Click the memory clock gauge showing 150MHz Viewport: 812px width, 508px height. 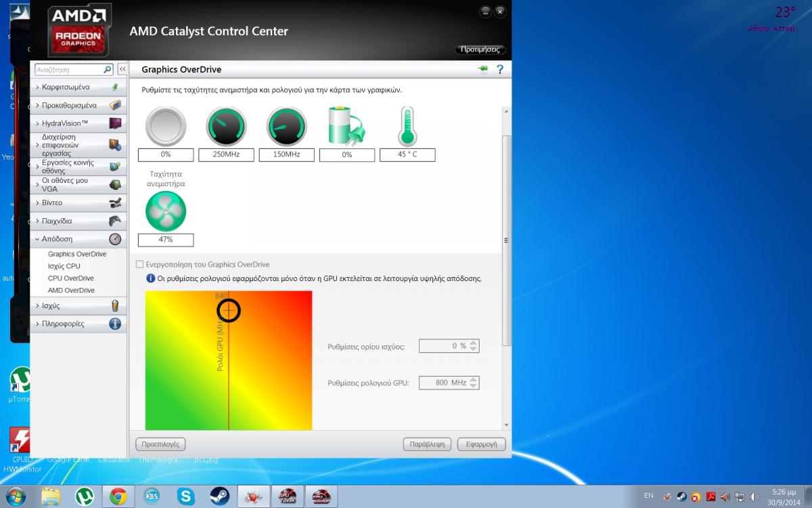coord(286,126)
